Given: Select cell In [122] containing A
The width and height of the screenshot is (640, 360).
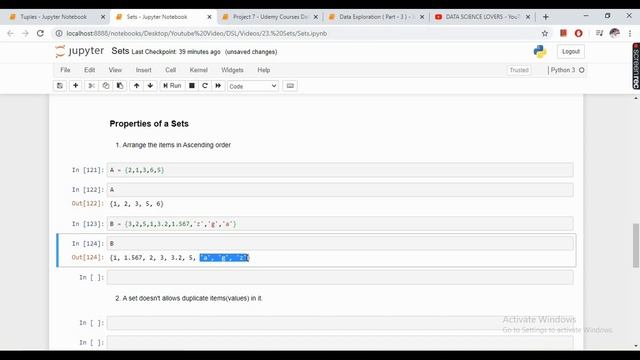Looking at the screenshot, I should point(340,190).
